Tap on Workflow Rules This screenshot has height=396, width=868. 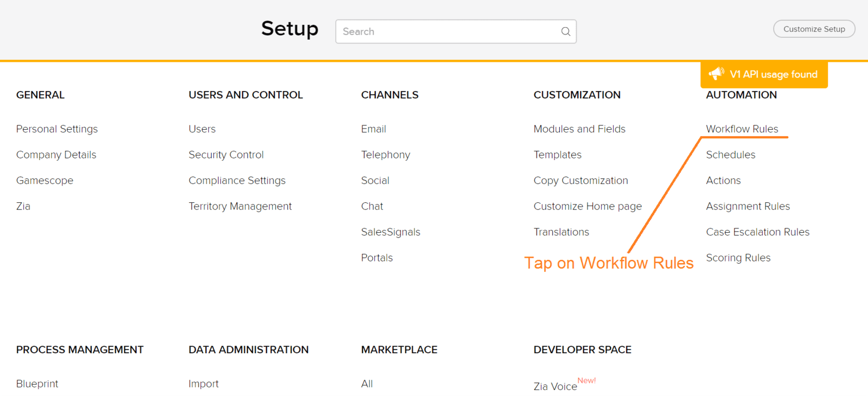tap(742, 129)
